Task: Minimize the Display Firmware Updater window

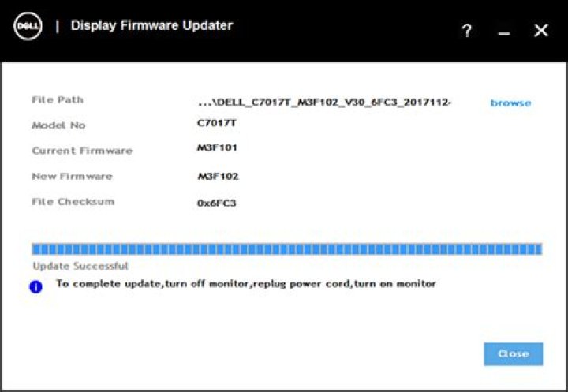Action: pyautogui.click(x=504, y=32)
